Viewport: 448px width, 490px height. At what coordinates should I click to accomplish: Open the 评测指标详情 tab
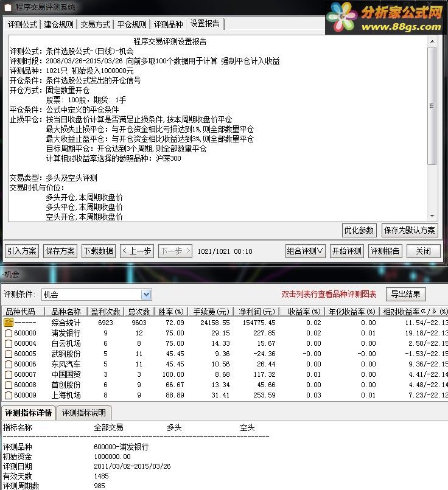coord(29,413)
